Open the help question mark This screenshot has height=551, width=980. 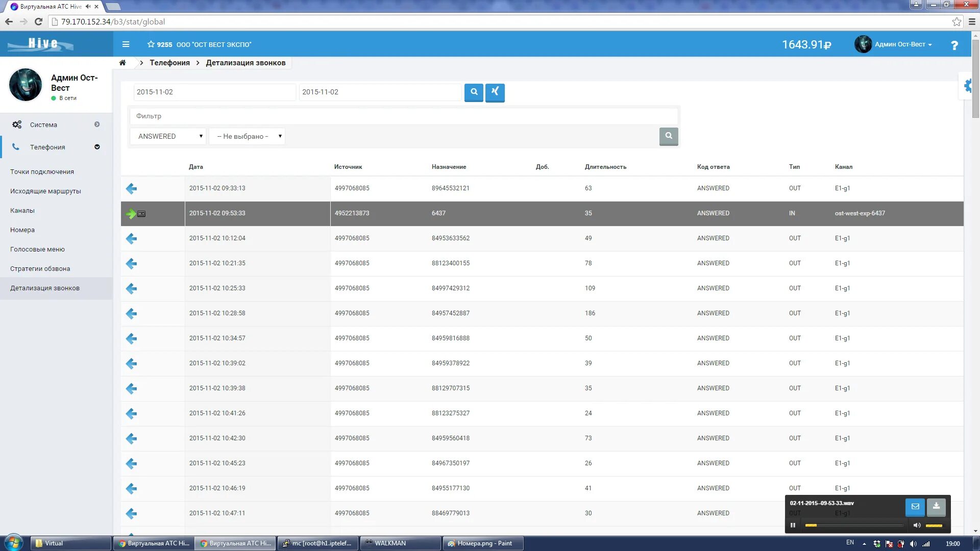tap(954, 45)
